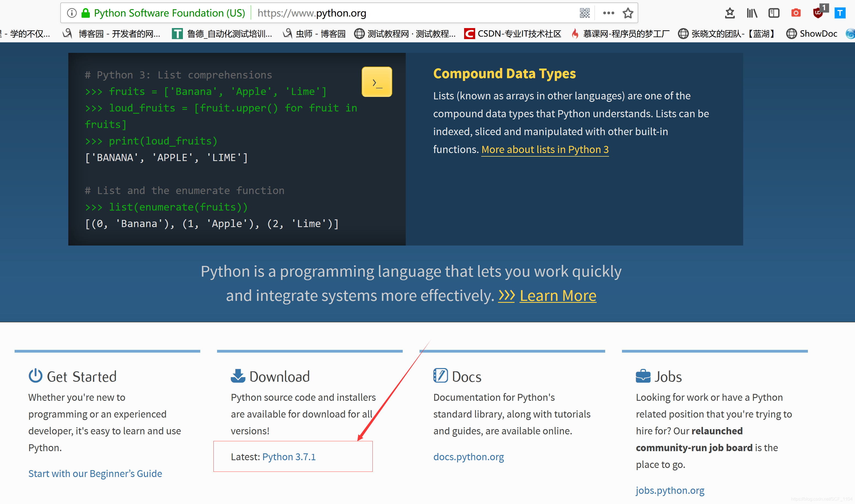Toggle the sidebar view icon
855x504 pixels.
[774, 13]
